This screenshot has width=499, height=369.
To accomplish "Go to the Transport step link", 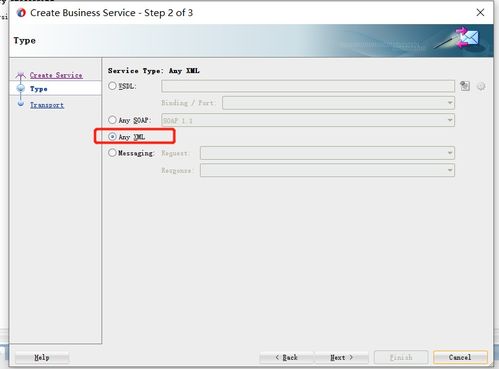I will pyautogui.click(x=47, y=105).
